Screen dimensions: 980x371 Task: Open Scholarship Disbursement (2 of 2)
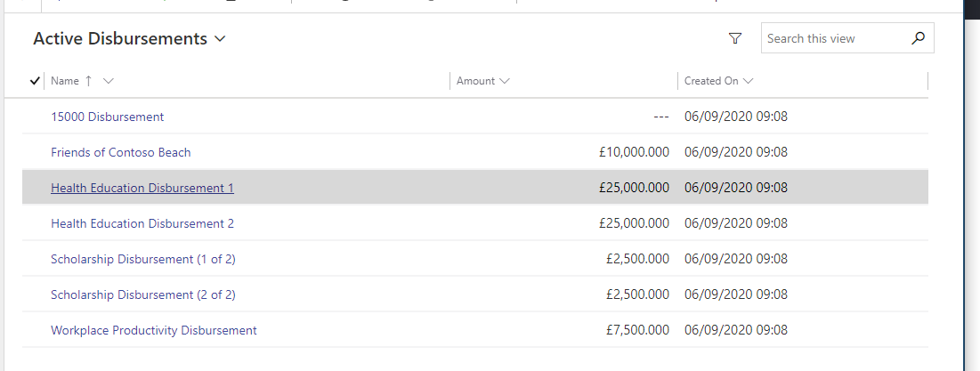pos(143,294)
